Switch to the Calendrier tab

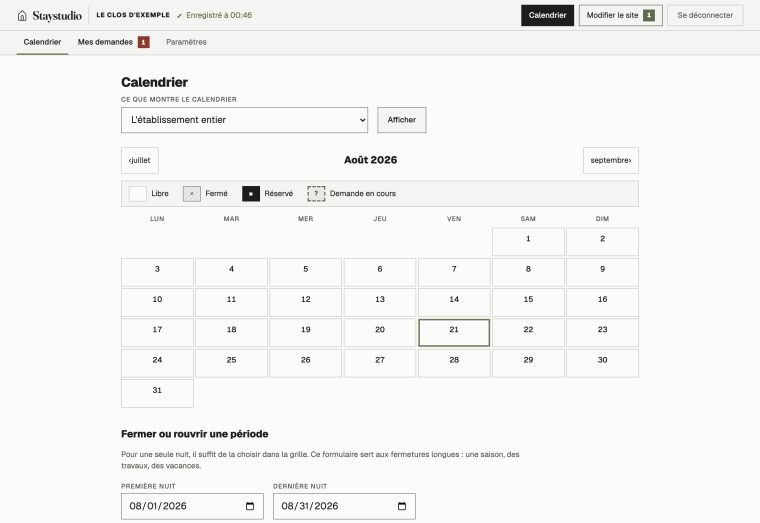[x=42, y=42]
